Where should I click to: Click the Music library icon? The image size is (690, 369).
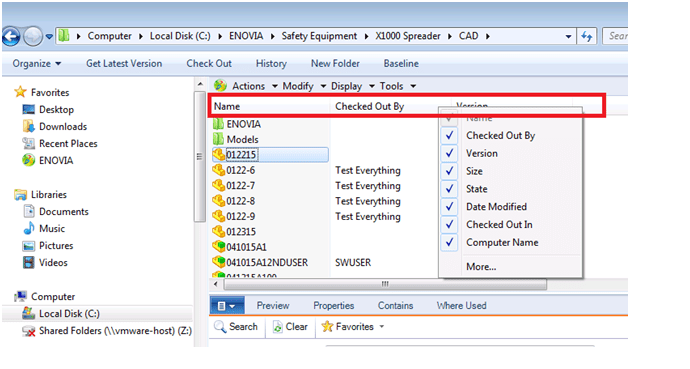tap(29, 228)
